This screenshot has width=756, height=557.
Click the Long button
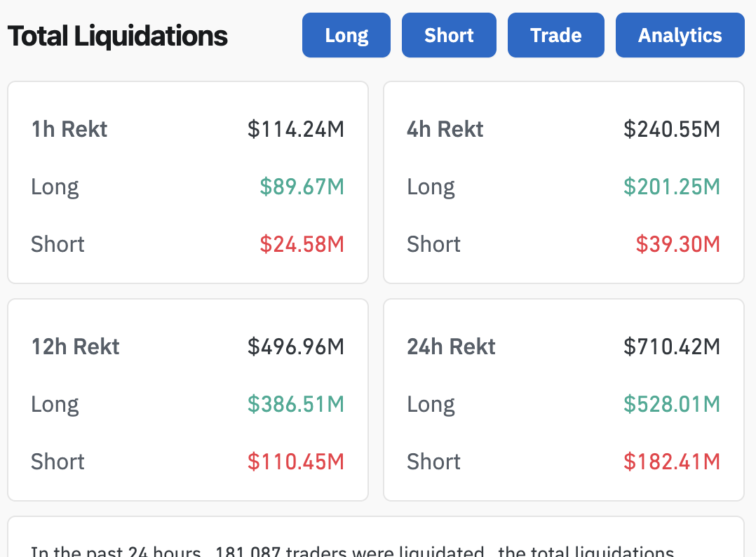click(x=346, y=35)
